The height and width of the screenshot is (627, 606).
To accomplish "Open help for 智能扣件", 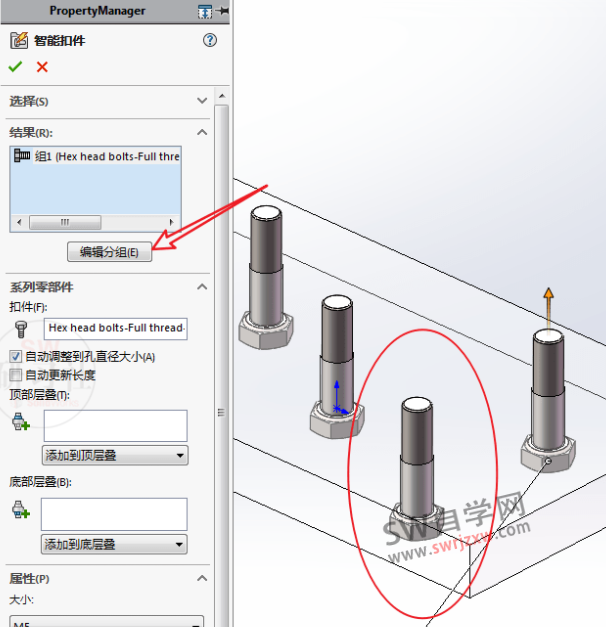I will [x=210, y=40].
